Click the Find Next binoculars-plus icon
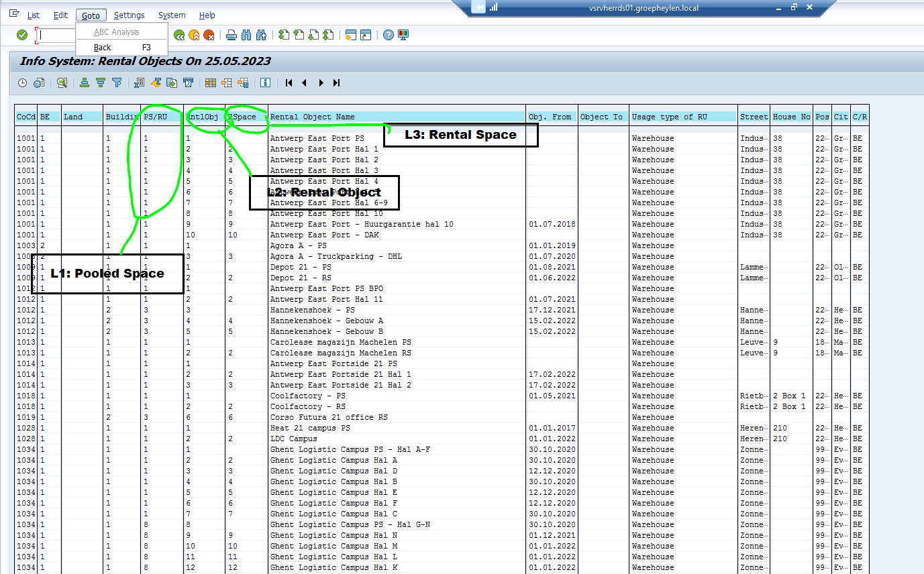The width and height of the screenshot is (924, 574). (262, 35)
